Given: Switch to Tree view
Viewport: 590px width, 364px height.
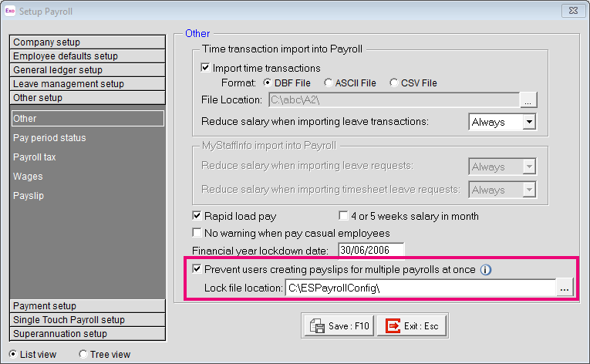Looking at the screenshot, I should coord(84,355).
